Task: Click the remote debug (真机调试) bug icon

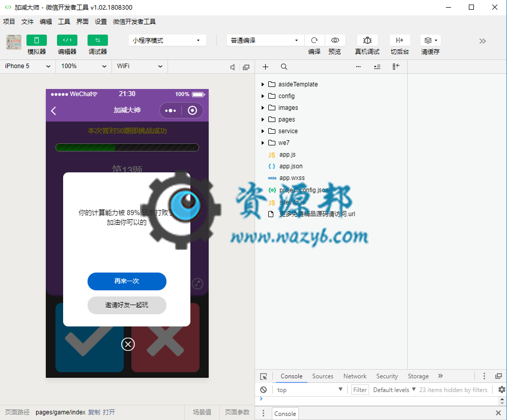Action: point(368,40)
